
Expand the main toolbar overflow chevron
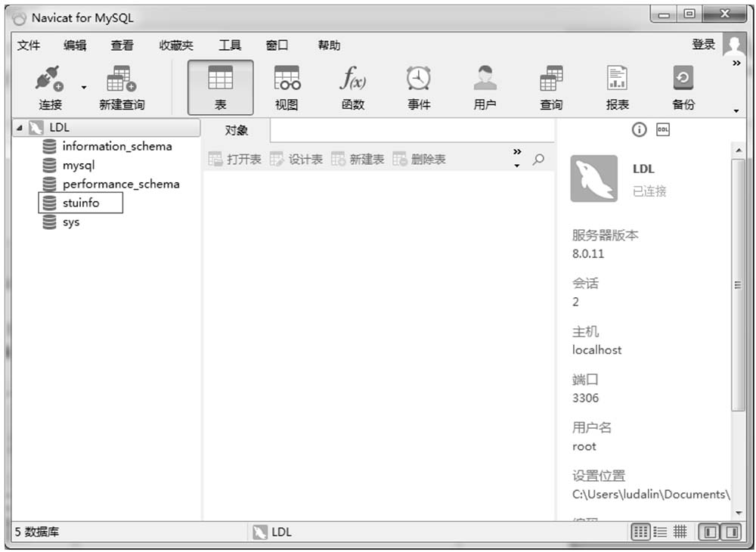pos(736,64)
